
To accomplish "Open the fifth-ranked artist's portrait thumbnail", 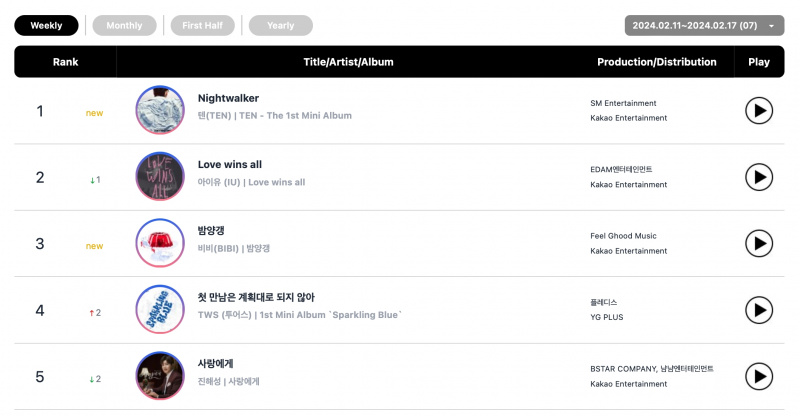I will pos(160,376).
